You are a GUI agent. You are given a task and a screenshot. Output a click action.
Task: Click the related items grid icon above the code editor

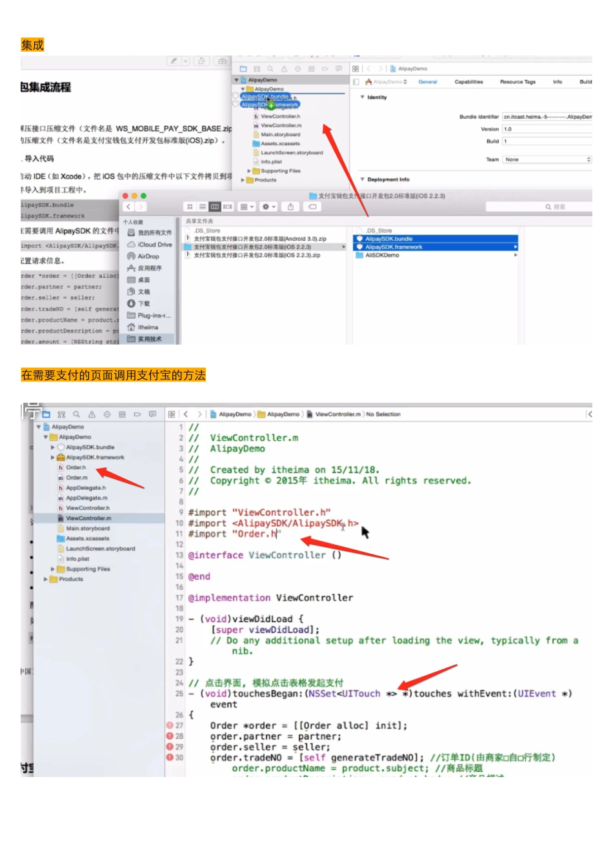tap(172, 414)
